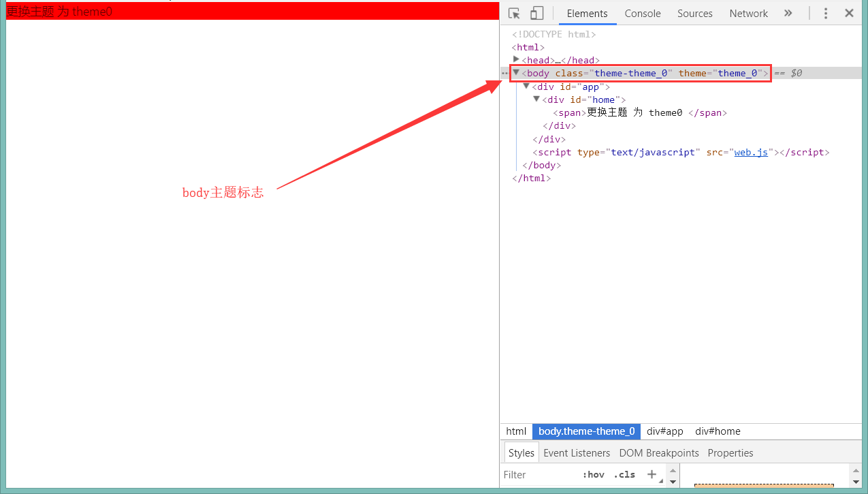This screenshot has width=868, height=494.
Task: Toggle the device toolbar icon
Action: [x=537, y=13]
